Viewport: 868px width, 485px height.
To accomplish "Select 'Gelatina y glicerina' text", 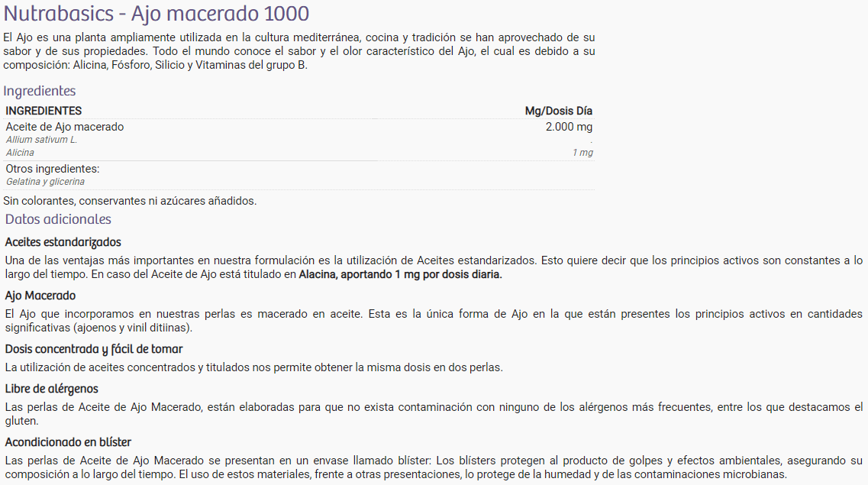I will point(45,182).
